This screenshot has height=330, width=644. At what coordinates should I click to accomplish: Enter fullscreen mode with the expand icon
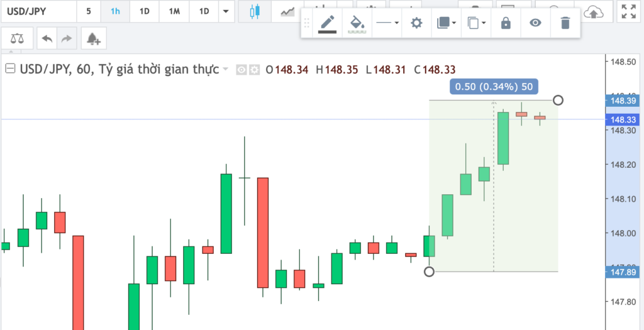tap(628, 11)
